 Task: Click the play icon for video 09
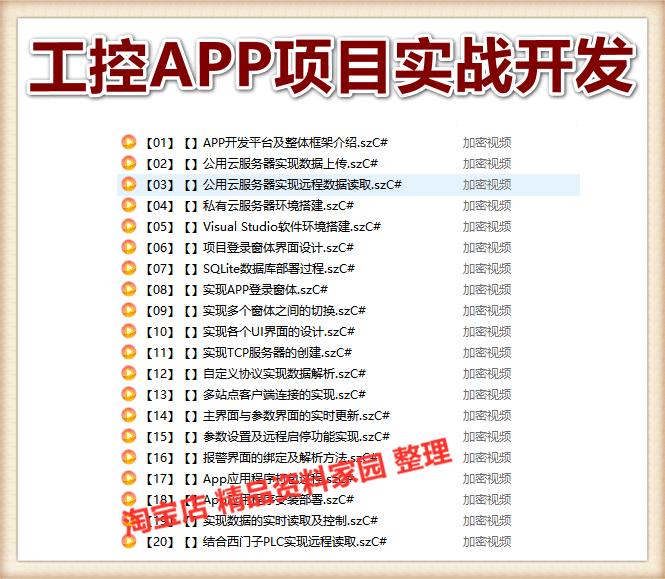tap(129, 310)
